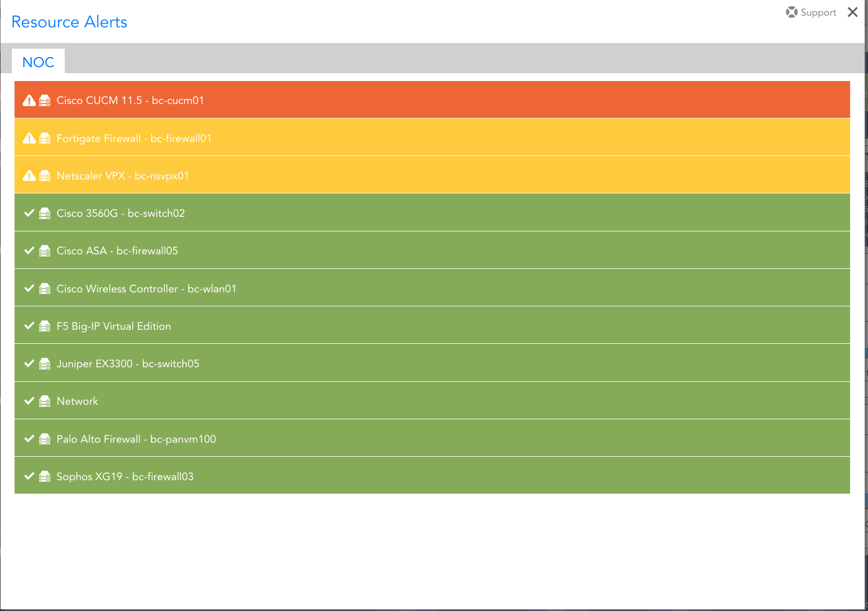Switch to the NOC tab
The width and height of the screenshot is (868, 611).
click(x=38, y=61)
